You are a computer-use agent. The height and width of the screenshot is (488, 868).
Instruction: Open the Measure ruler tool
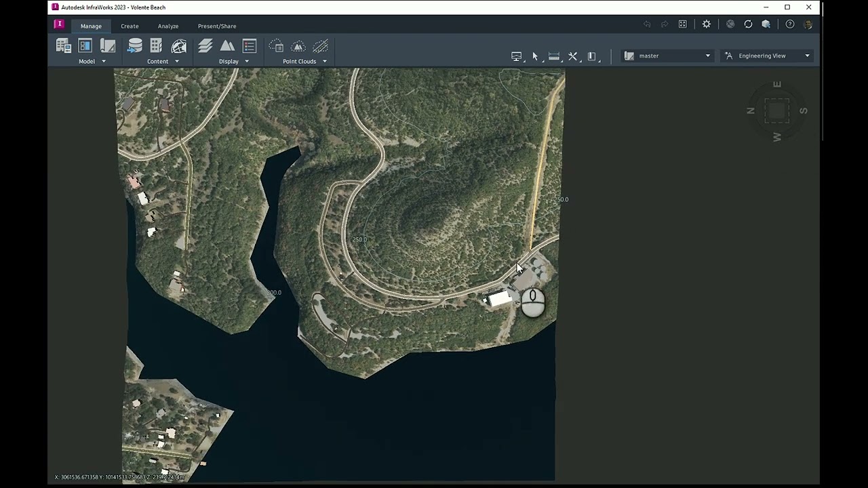(x=554, y=56)
